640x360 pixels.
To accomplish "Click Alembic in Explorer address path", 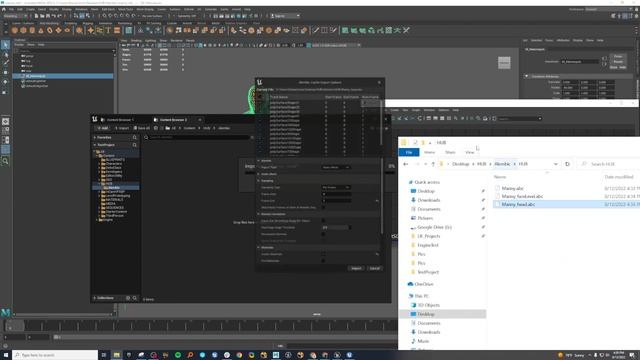I will click(x=502, y=164).
